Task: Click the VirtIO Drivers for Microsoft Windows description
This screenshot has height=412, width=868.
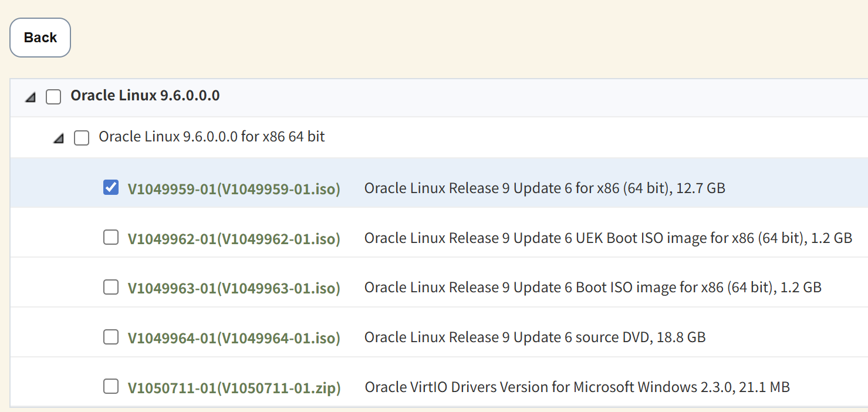Action: [x=577, y=387]
